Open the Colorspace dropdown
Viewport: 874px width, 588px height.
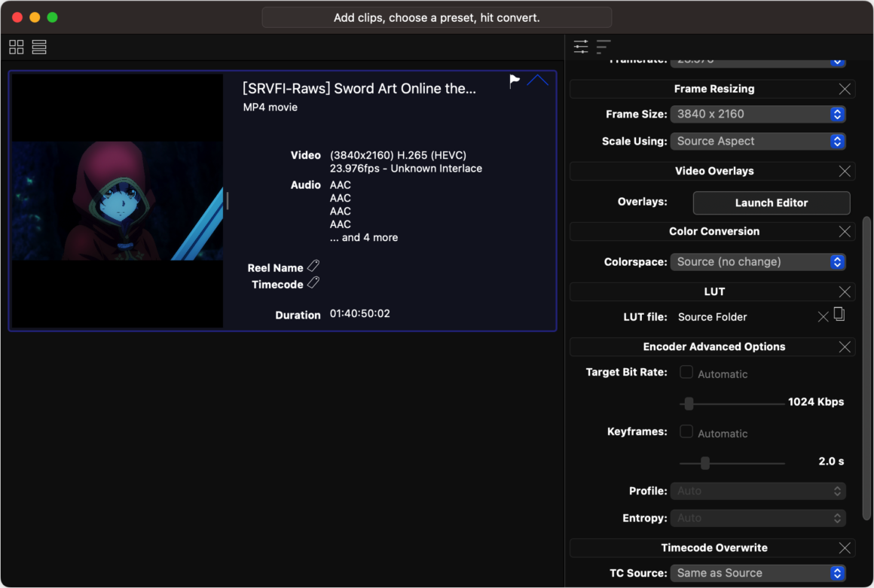click(758, 262)
